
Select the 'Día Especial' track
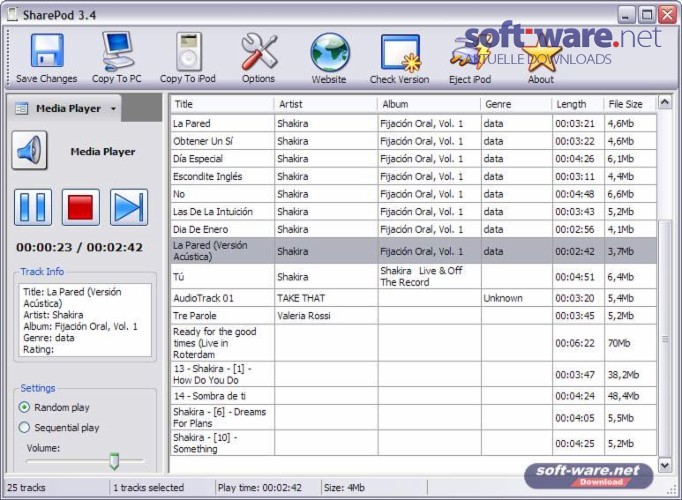coord(413,159)
